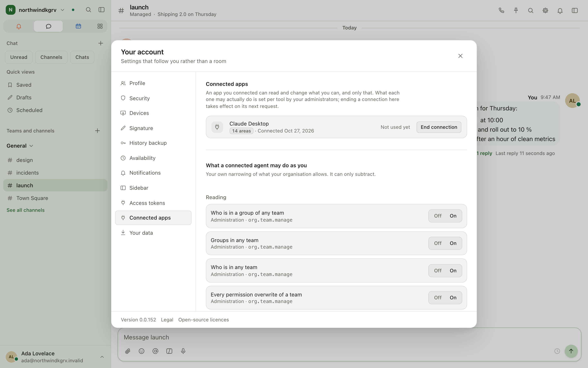Turn On Who is in any team
This screenshot has width=588, height=368.
453,271
